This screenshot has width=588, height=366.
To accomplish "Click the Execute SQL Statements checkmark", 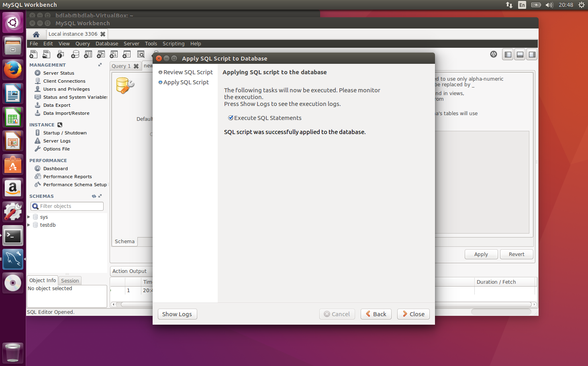I will click(x=231, y=118).
